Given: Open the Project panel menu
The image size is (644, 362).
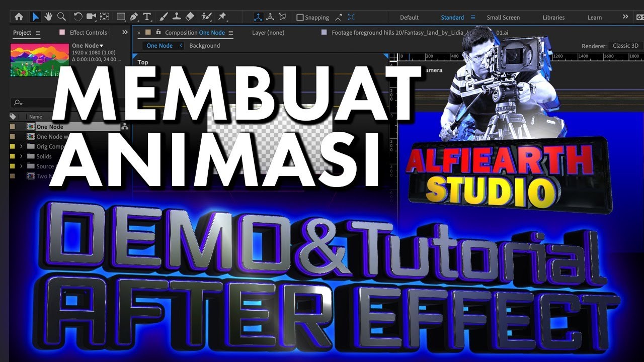Looking at the screenshot, I should tap(38, 33).
